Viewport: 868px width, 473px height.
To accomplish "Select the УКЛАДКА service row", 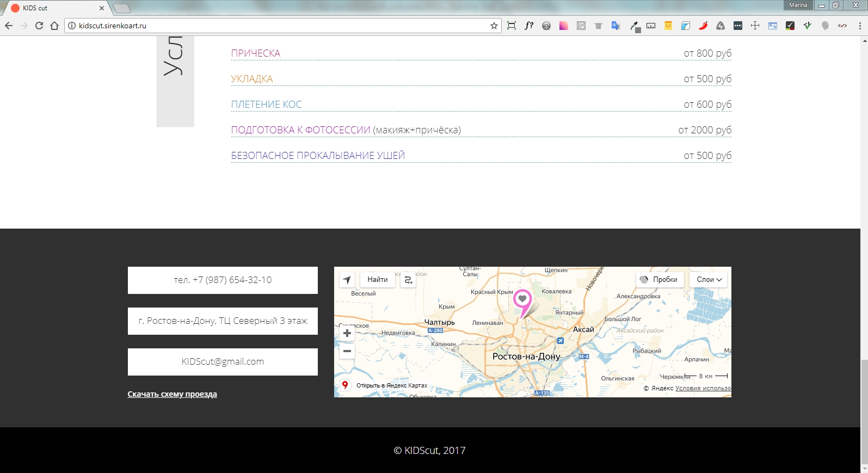I will point(481,79).
